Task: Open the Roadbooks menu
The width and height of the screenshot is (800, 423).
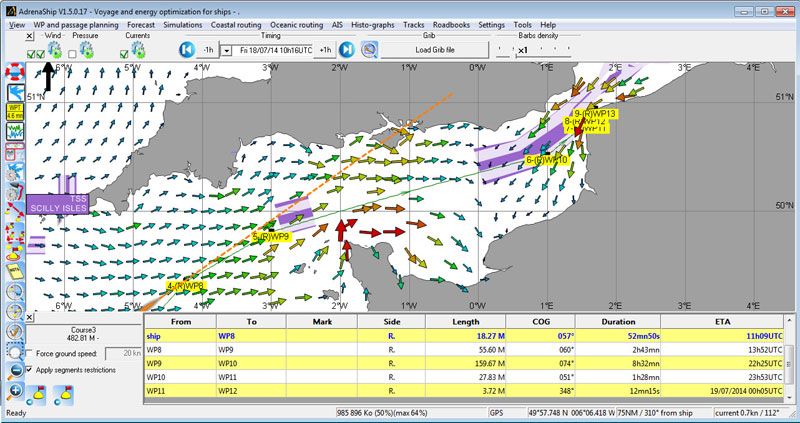Action: click(452, 25)
